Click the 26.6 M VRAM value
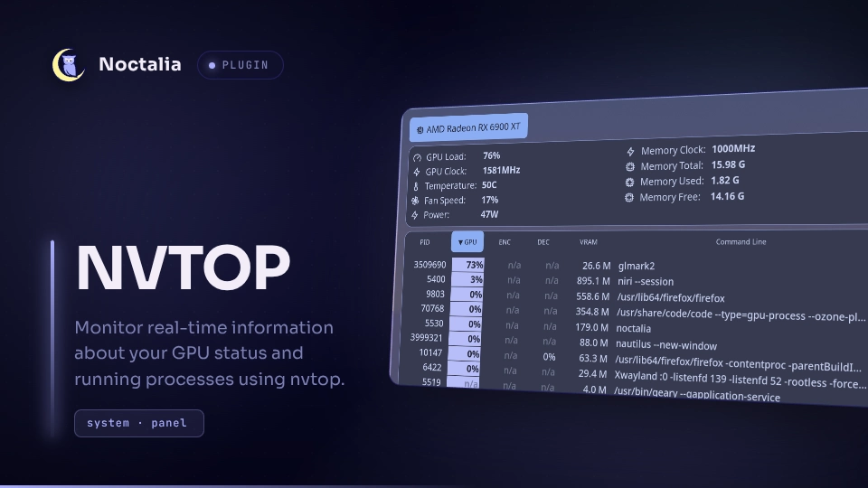This screenshot has height=488, width=868. (x=596, y=266)
